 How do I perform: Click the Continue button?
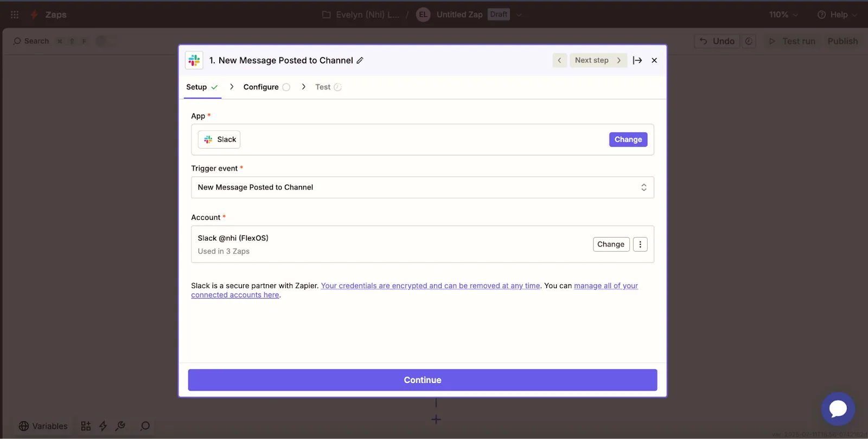pyautogui.click(x=423, y=380)
